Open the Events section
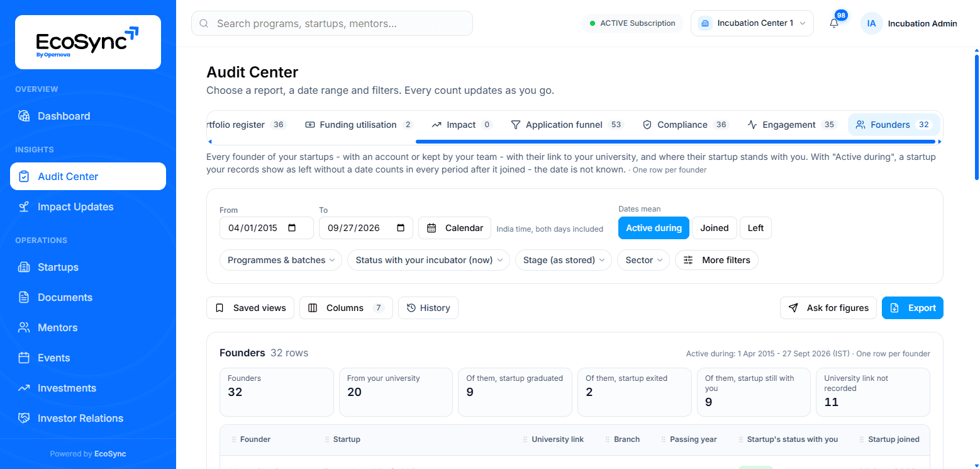The image size is (980, 469). (x=88, y=358)
